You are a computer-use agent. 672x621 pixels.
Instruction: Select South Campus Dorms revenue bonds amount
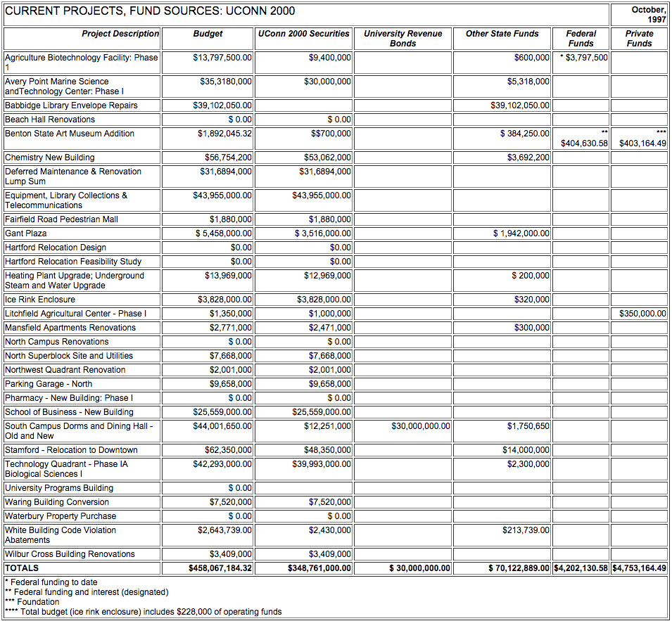tap(421, 426)
